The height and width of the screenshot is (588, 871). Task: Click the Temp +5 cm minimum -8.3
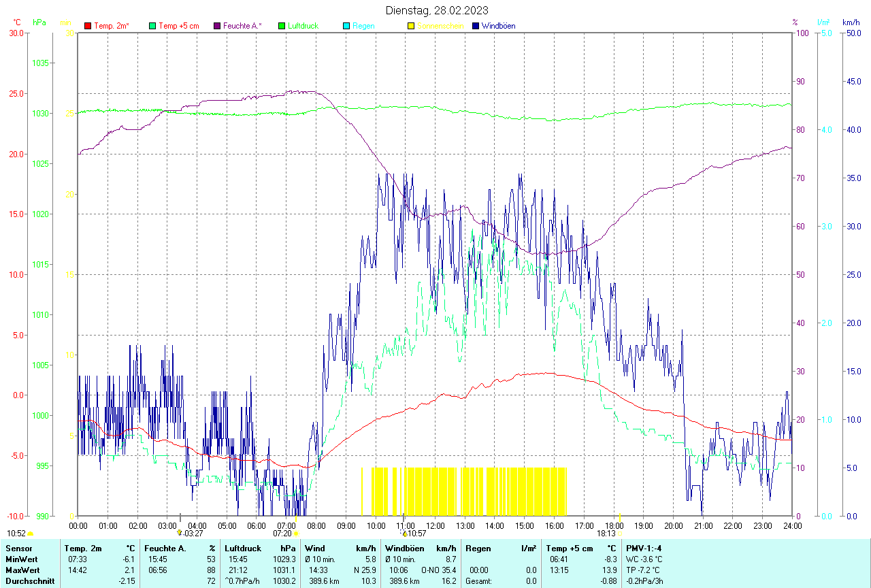point(610,559)
